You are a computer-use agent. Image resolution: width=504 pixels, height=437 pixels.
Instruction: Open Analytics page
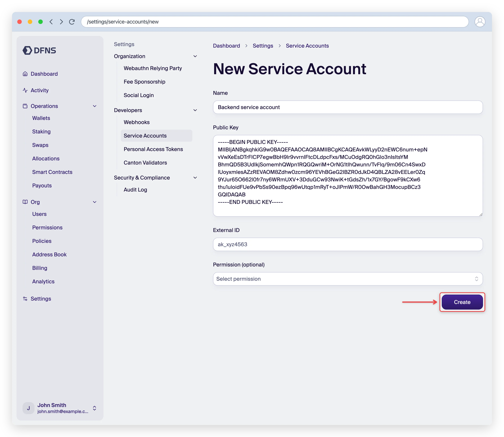pyautogui.click(x=43, y=281)
